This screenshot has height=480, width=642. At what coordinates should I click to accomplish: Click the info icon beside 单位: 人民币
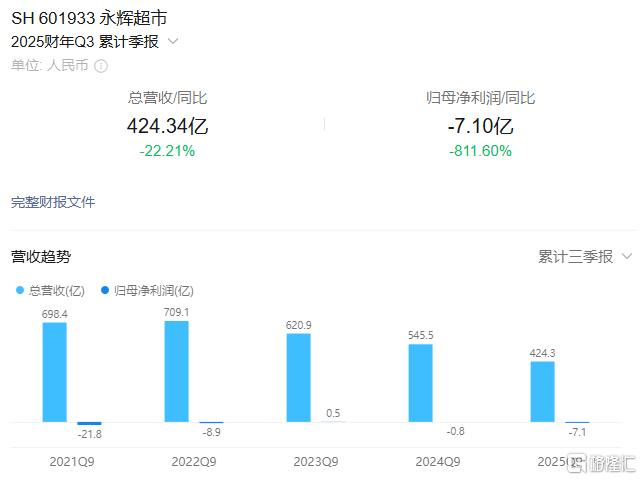click(x=101, y=66)
